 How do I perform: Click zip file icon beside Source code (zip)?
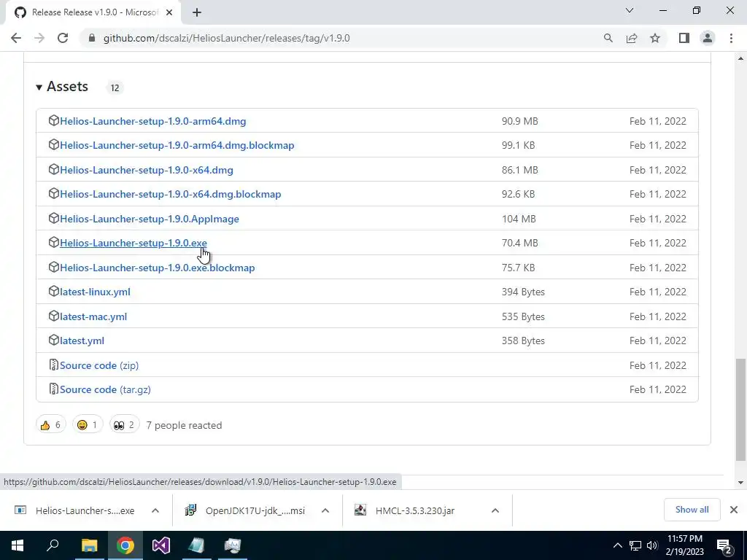pos(53,365)
